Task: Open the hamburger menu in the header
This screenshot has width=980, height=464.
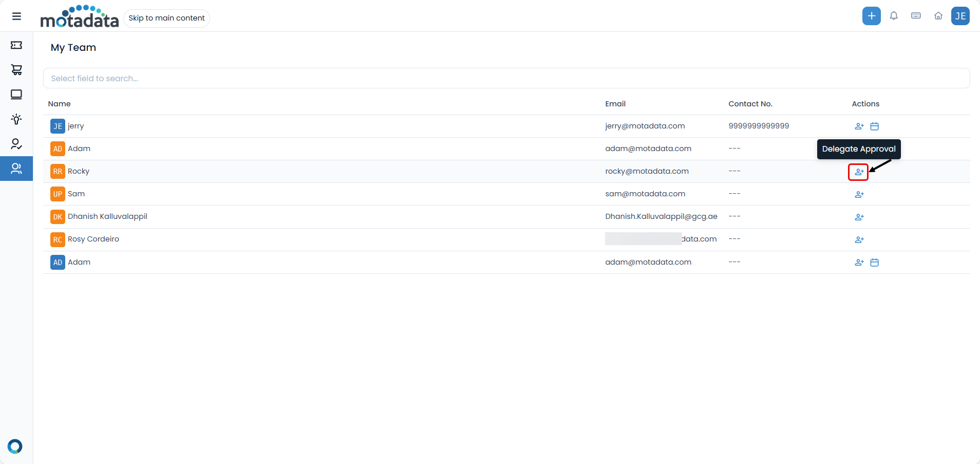Action: (x=16, y=16)
